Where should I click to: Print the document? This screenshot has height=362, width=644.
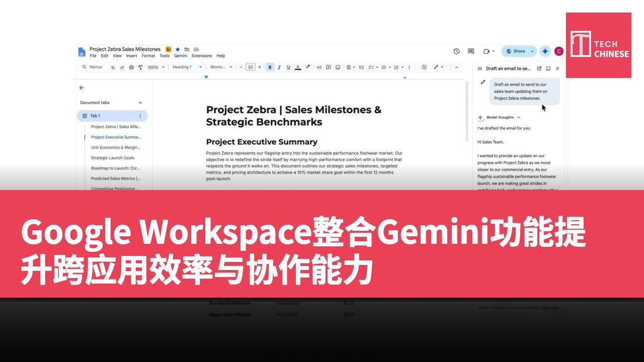pyautogui.click(x=131, y=67)
